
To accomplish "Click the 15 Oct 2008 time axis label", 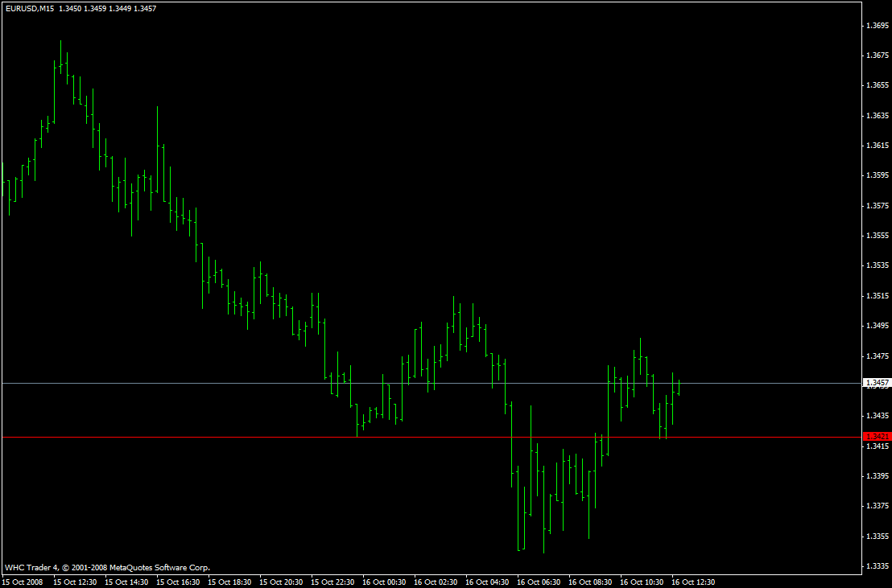I will click(23, 581).
